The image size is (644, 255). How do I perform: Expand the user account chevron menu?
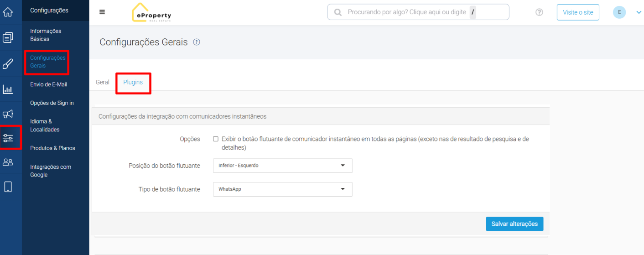tap(639, 12)
